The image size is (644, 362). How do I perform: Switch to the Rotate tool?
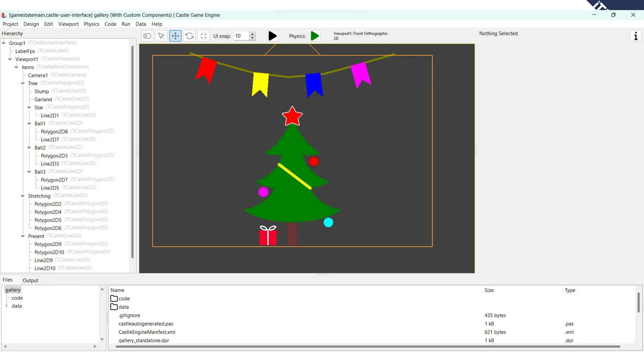click(189, 36)
